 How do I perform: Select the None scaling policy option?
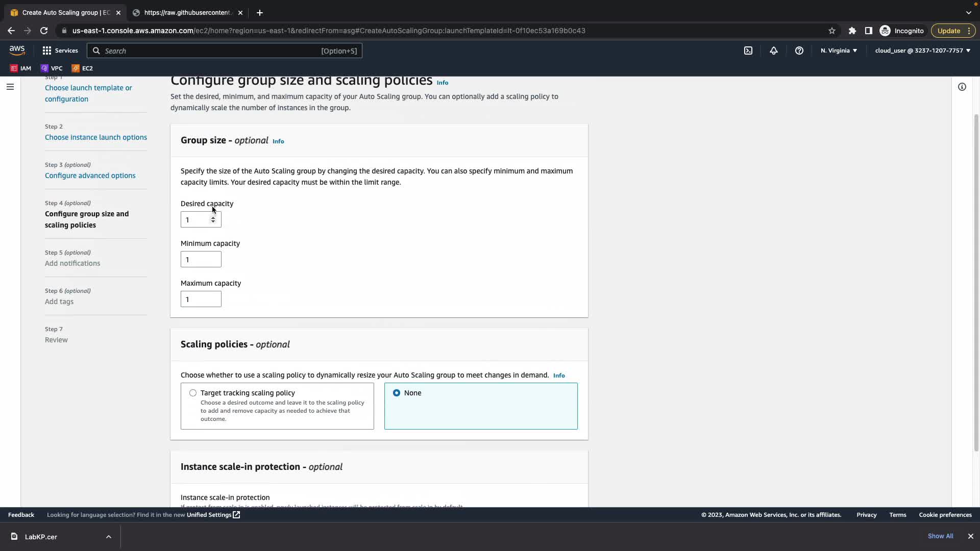click(x=397, y=393)
